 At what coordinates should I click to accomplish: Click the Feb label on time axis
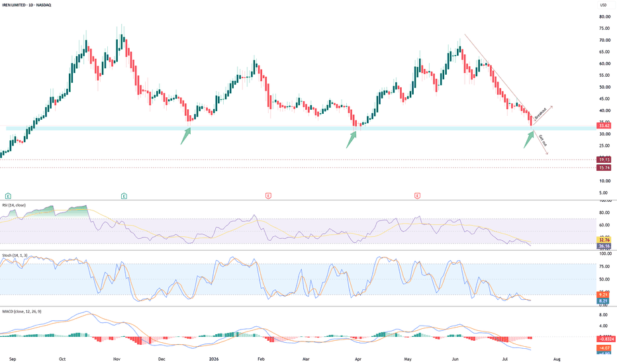pos(260,359)
